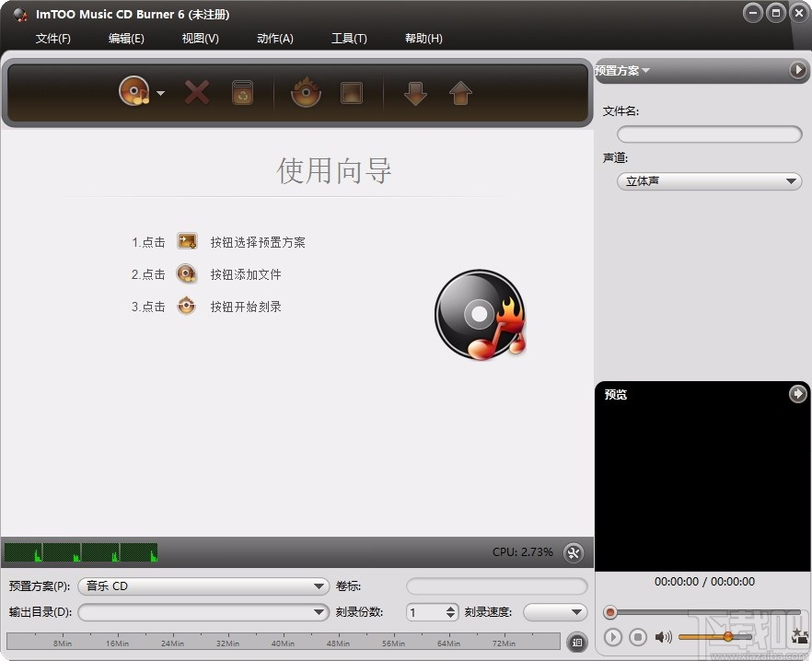Click the snapshot icon in the preview panel

coord(797,637)
